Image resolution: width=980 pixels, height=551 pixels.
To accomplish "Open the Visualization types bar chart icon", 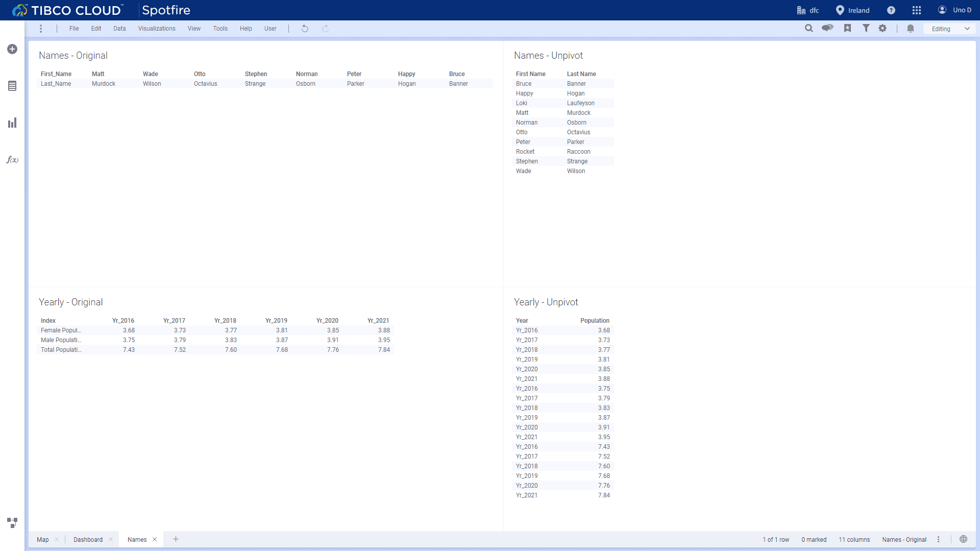I will (x=12, y=123).
